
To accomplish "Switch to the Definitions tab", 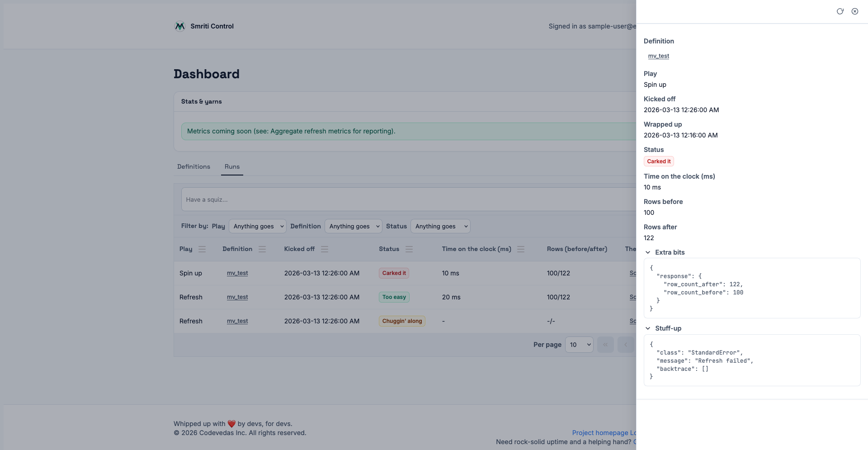I will pyautogui.click(x=193, y=167).
